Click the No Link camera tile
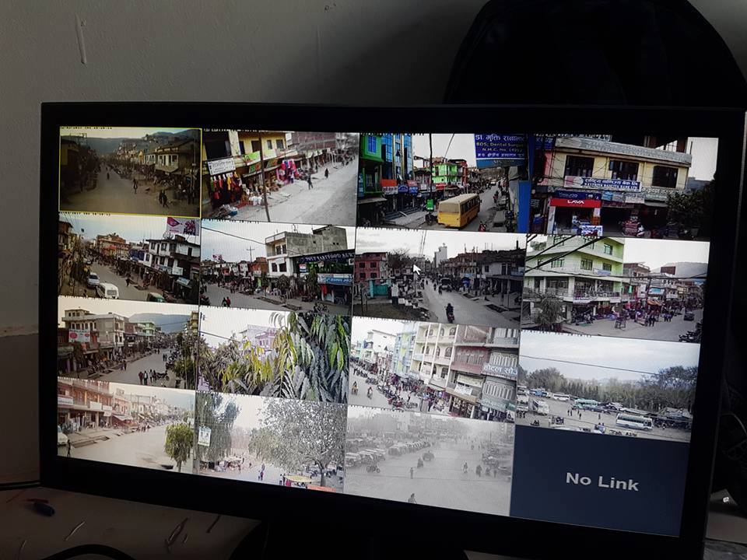The height and width of the screenshot is (560, 747). (600, 481)
